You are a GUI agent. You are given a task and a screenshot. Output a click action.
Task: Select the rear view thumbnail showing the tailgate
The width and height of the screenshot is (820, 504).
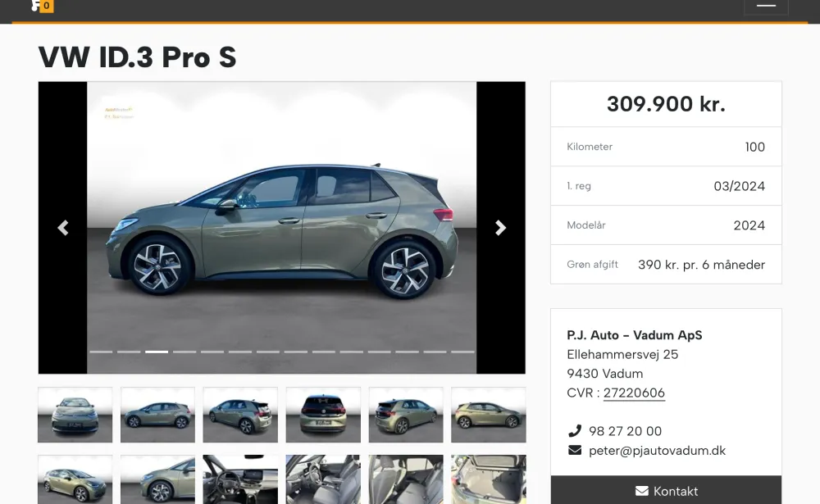click(x=323, y=415)
